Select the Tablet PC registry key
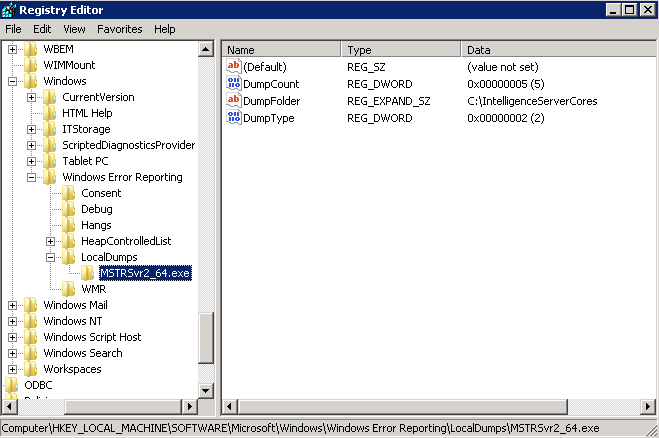659x438 pixels. click(x=89, y=161)
